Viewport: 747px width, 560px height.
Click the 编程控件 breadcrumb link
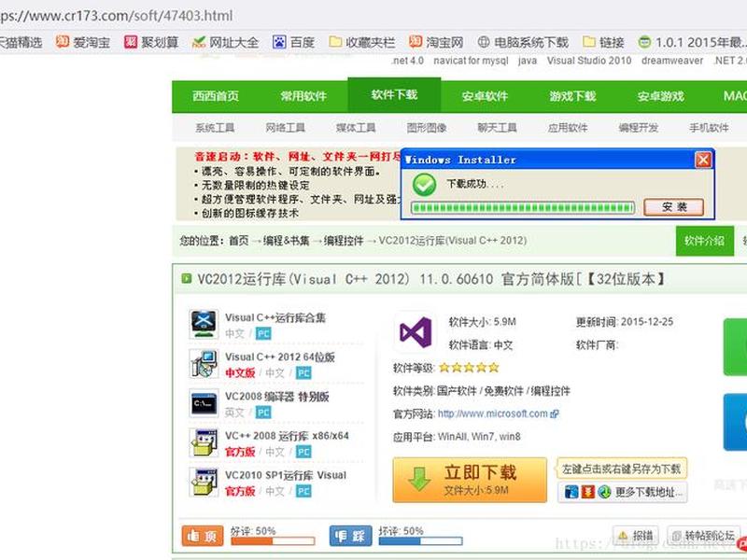[x=344, y=241]
